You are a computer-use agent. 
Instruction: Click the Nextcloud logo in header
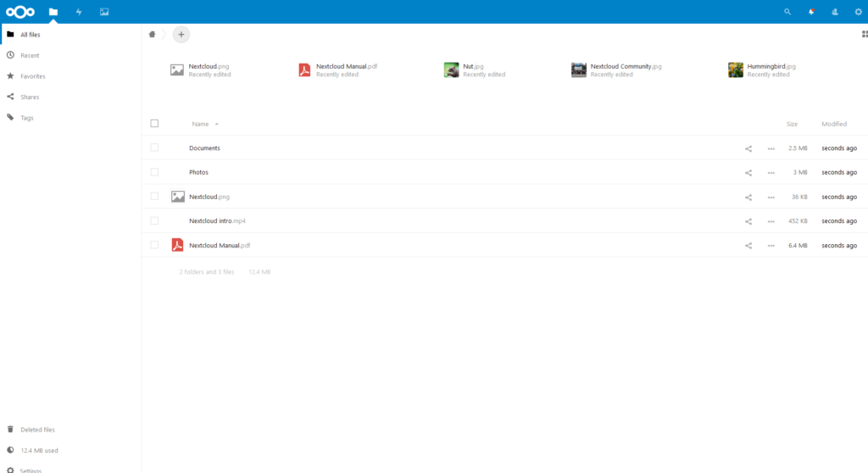coord(20,12)
